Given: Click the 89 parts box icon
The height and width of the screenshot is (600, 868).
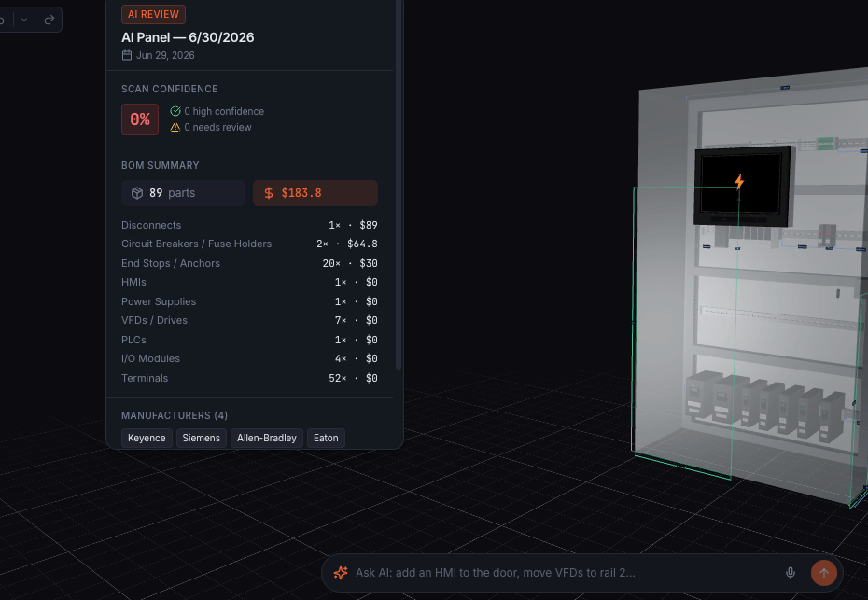Looking at the screenshot, I should (137, 193).
